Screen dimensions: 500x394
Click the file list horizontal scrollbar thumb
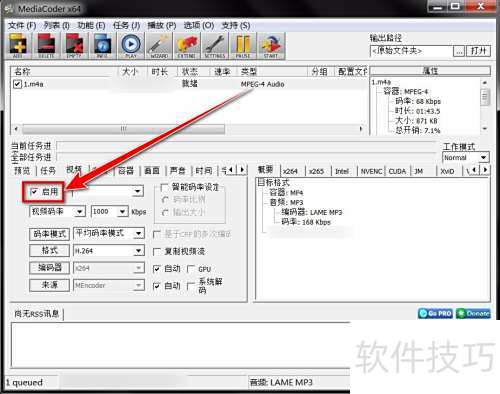[x=123, y=129]
